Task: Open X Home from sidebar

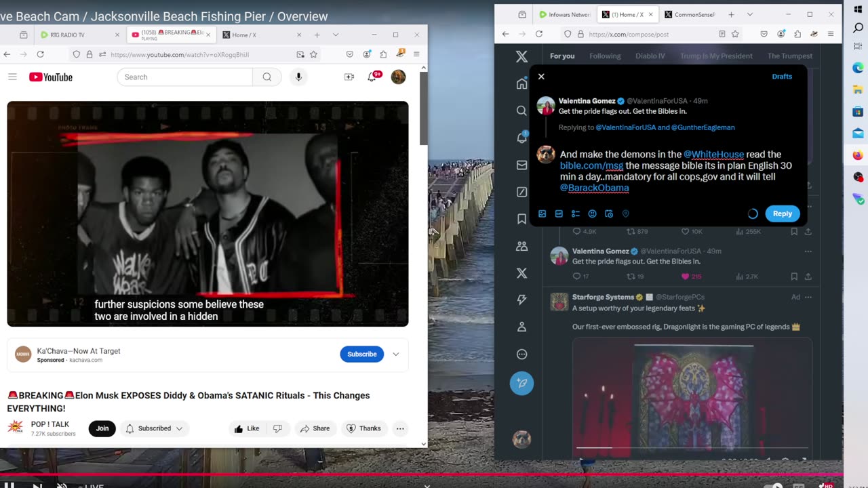Action: [521, 83]
